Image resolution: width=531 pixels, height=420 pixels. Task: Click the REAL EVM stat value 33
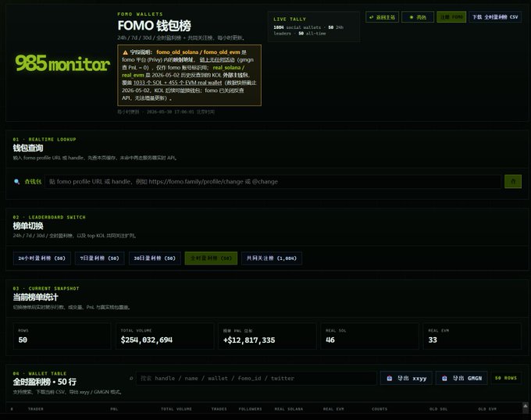click(433, 340)
